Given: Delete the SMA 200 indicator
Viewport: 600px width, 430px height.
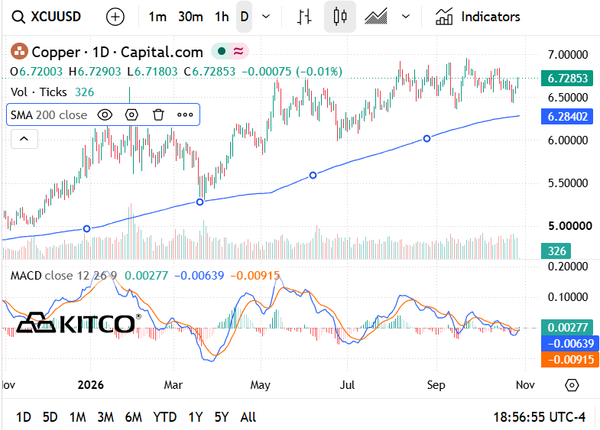Looking at the screenshot, I should (158, 115).
